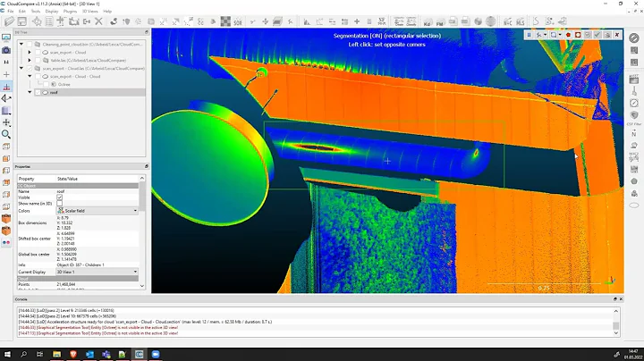Image resolution: width=644 pixels, height=361 pixels.
Task: Toggle checkbox for 'scan_export - Cloud' entry
Action: tap(38, 52)
